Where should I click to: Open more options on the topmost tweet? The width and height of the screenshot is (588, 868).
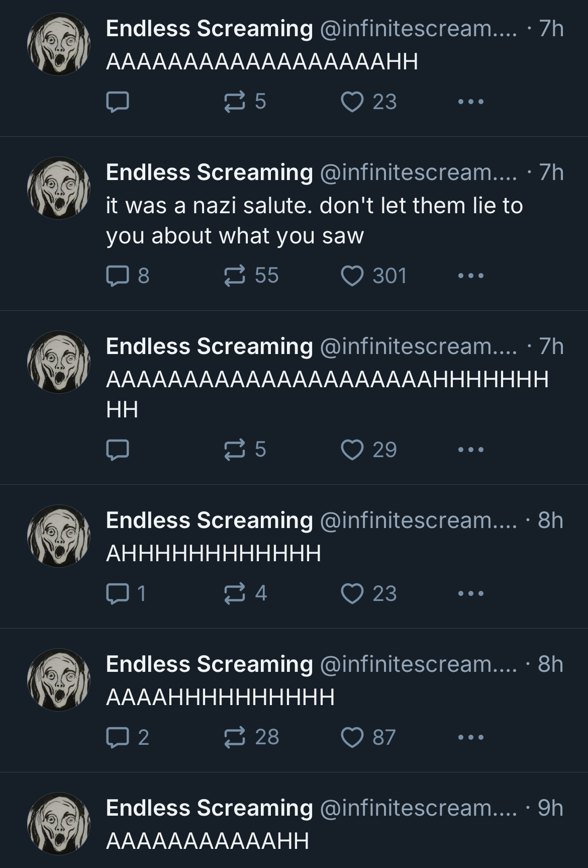point(471,102)
